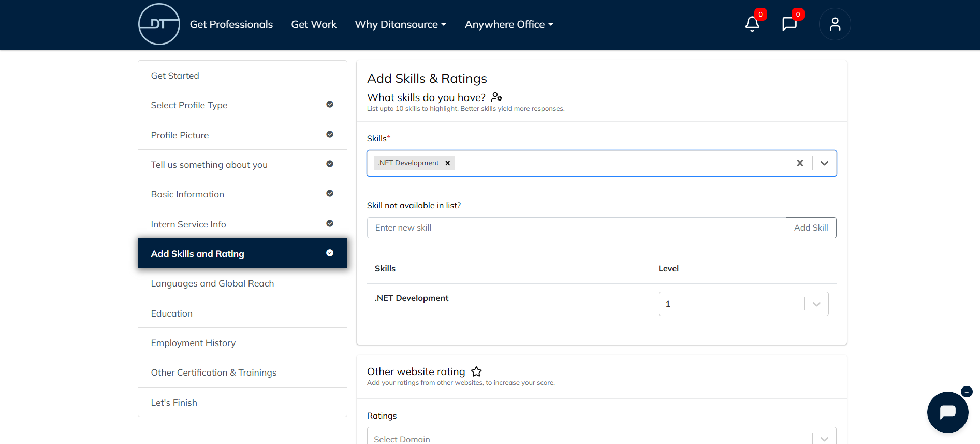Open the Select Domain dropdown
The image size is (980, 444).
602,436
